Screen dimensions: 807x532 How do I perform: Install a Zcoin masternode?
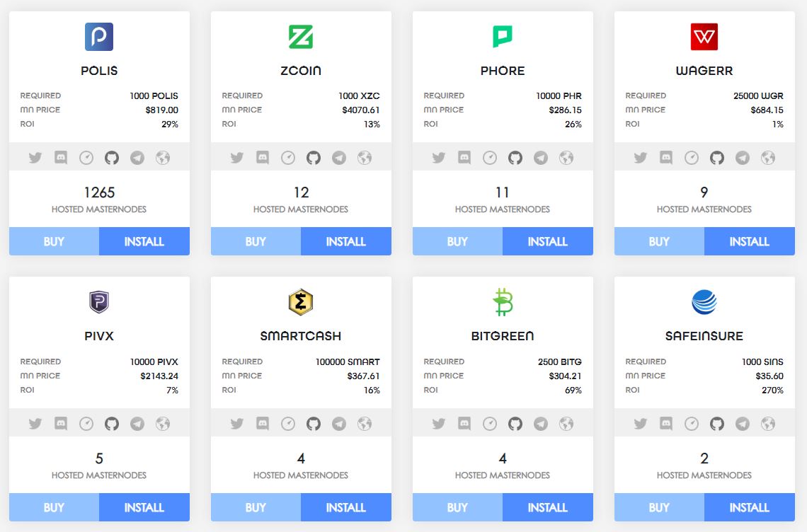(x=346, y=241)
